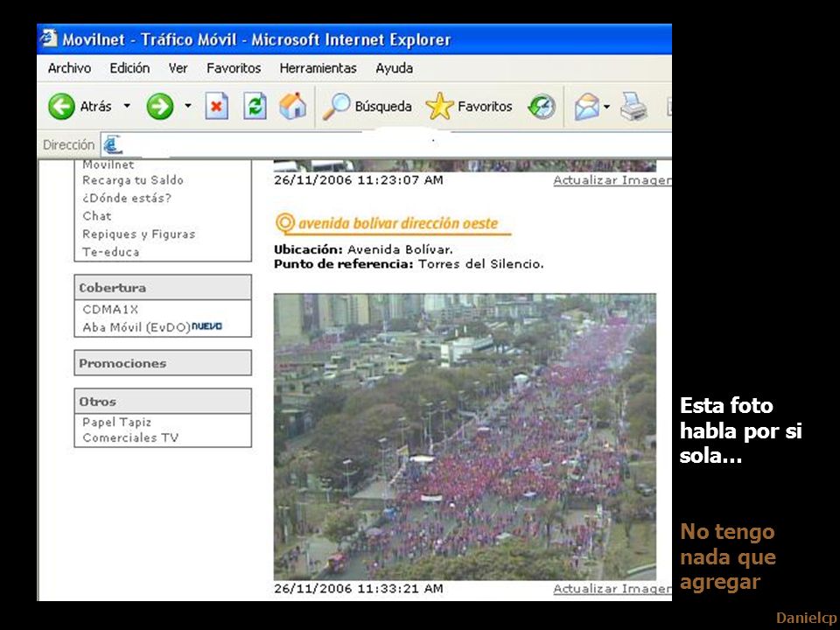The height and width of the screenshot is (630, 840).
Task: Click the 26/11/2006 11:33:21 AM timestamp
Action: point(359,589)
